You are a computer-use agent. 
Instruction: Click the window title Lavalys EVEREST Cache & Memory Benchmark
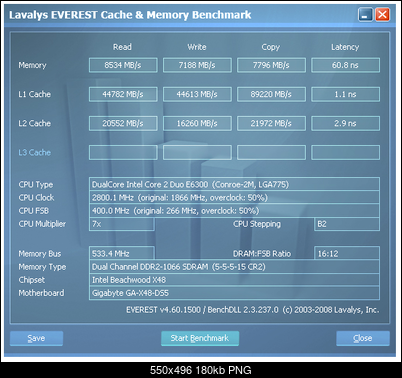pos(130,15)
